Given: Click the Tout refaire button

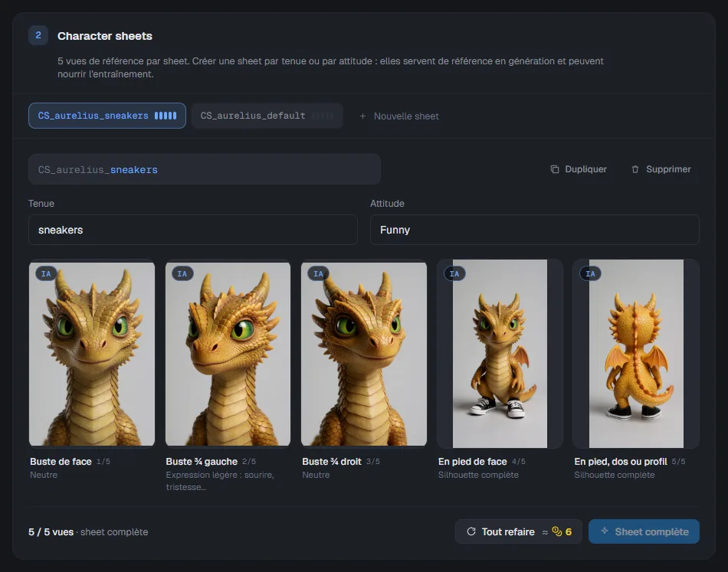Looking at the screenshot, I should (519, 531).
